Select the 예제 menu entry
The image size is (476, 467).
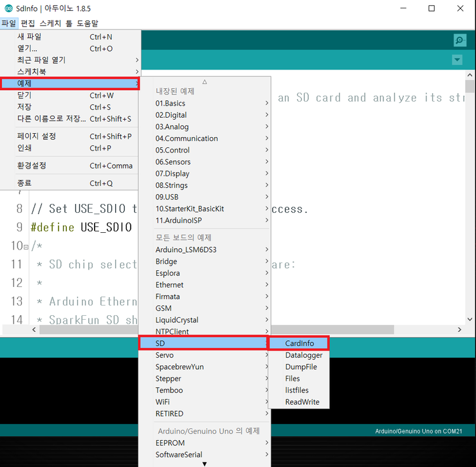pyautogui.click(x=70, y=84)
